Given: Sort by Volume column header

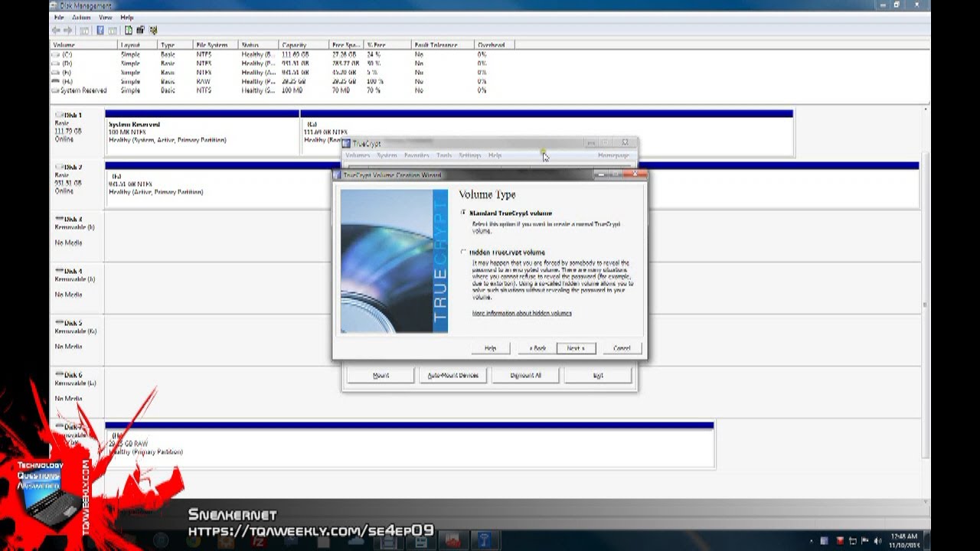Looking at the screenshot, I should 83,45.
